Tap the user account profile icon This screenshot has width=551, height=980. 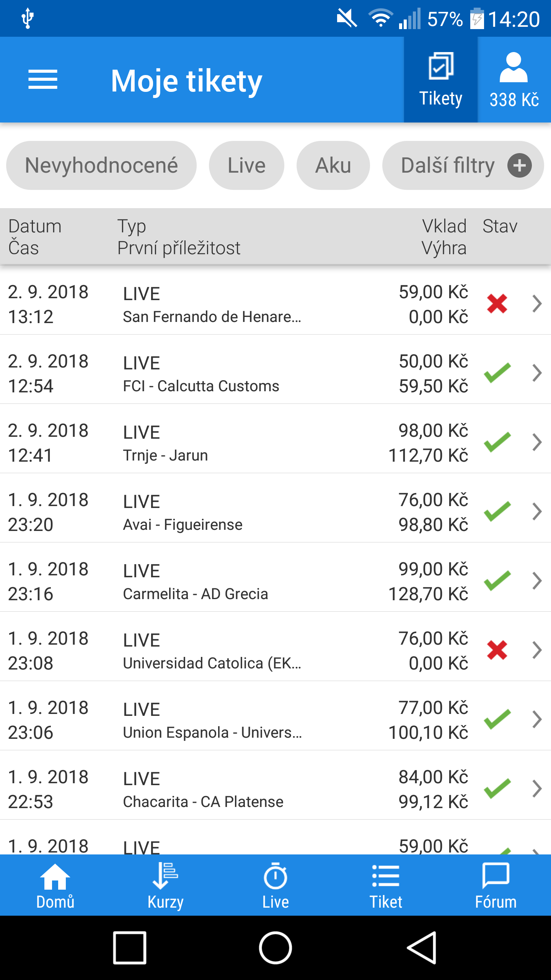coord(514,67)
